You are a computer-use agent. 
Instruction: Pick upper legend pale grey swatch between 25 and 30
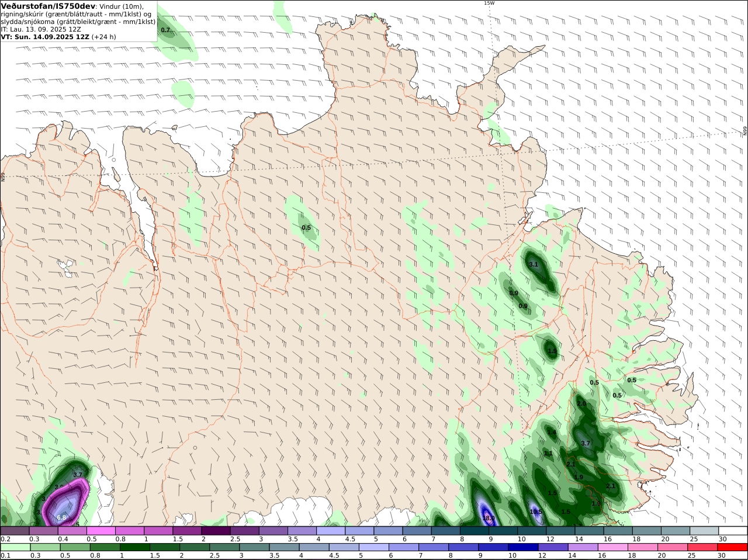[x=704, y=531]
